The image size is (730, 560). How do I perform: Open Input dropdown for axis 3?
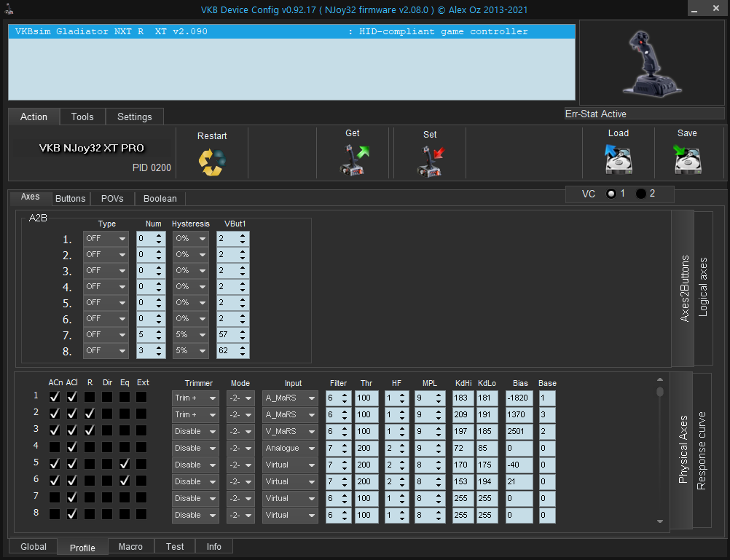[x=289, y=432]
